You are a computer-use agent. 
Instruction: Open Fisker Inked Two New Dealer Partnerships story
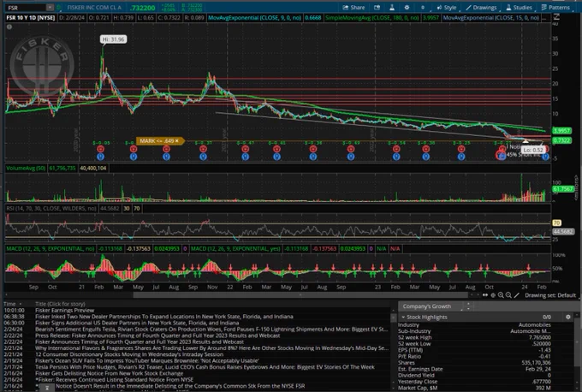[x=164, y=317]
